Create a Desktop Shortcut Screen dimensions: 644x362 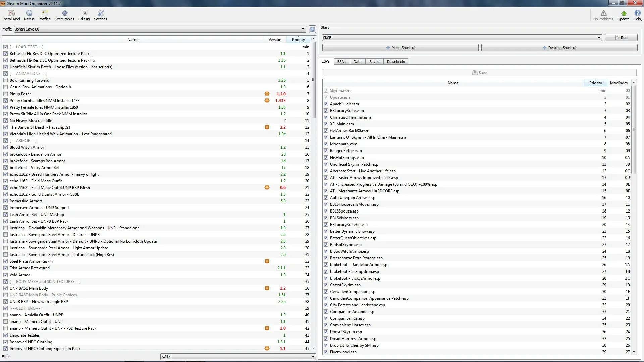(x=559, y=48)
